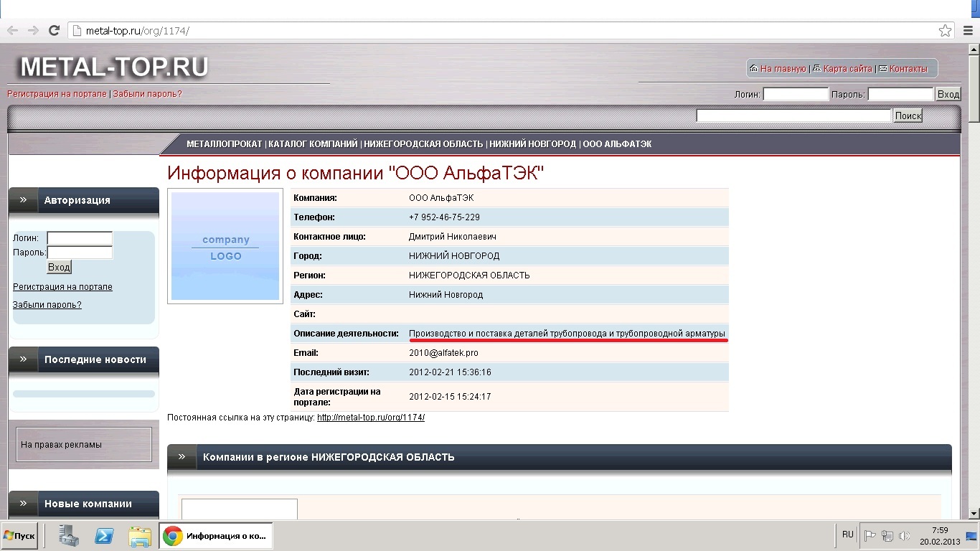The height and width of the screenshot is (551, 980).
Task: Click the page vertical scrollbar down arrow
Action: click(974, 514)
